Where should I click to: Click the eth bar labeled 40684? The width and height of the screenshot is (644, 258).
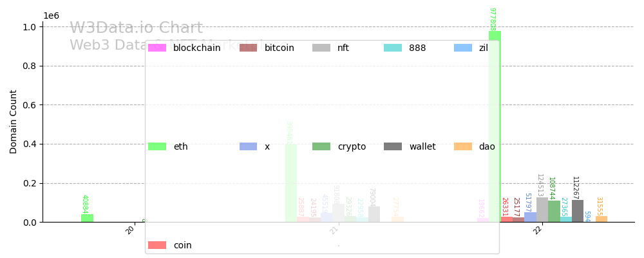point(87,218)
